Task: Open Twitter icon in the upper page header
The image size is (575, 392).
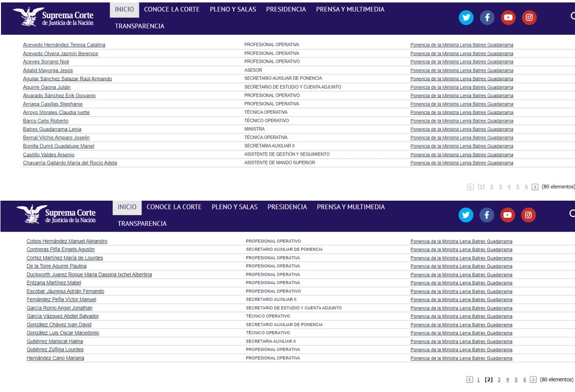Action: tap(466, 17)
